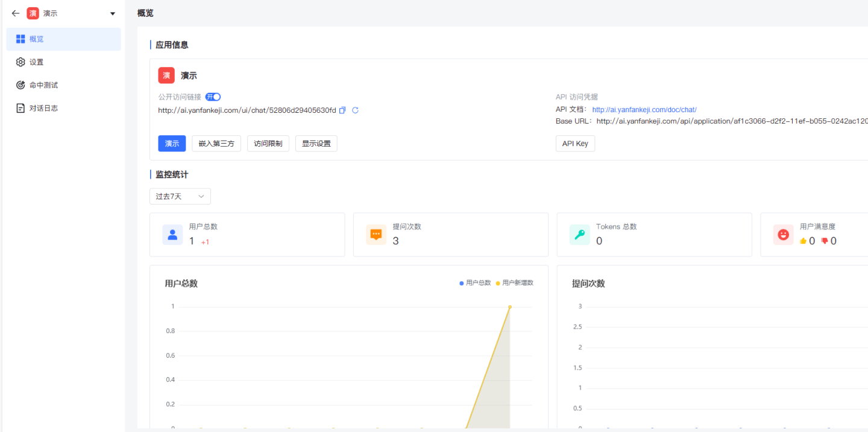Click the Tokens 总数 key icon
The image size is (868, 432).
[580, 235]
